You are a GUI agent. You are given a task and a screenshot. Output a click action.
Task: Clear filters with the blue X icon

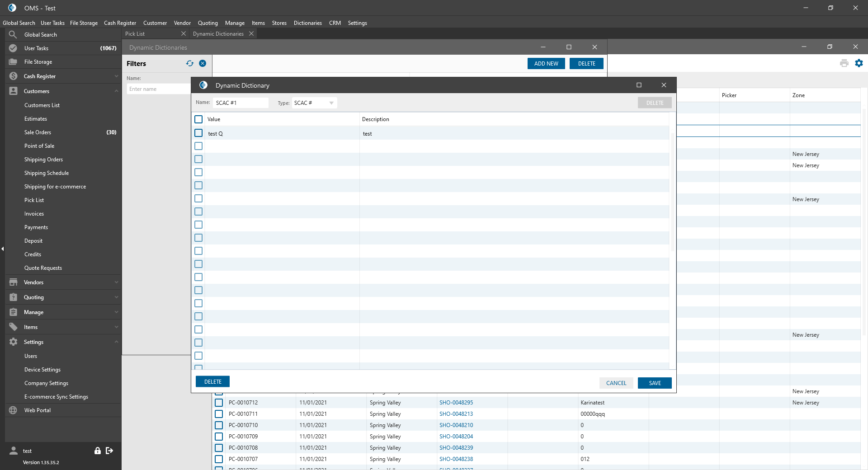pos(203,64)
